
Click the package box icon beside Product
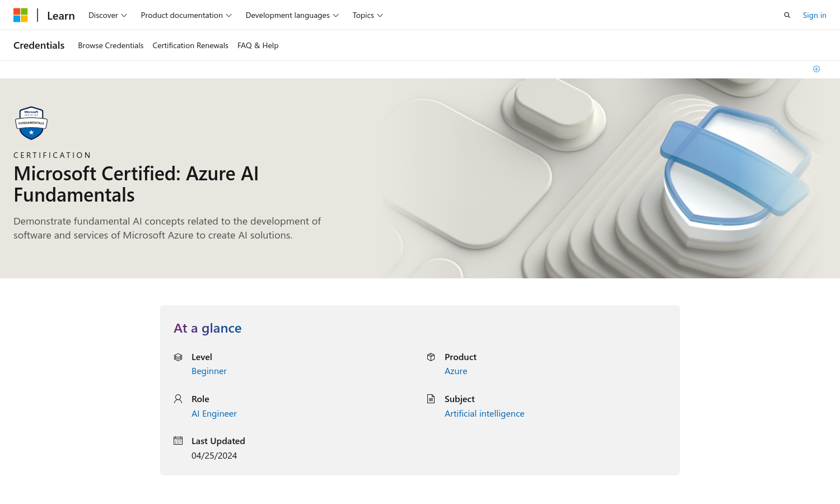click(431, 357)
